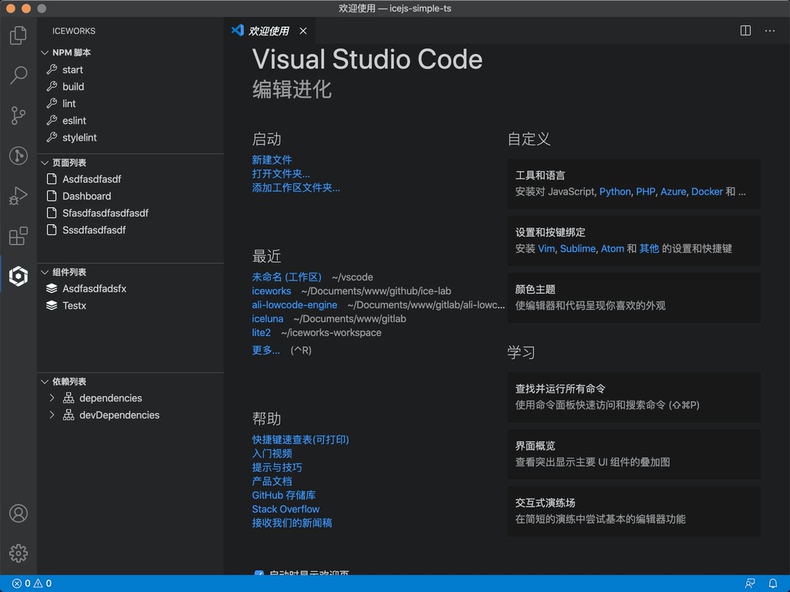790x592 pixels.
Task: Open the Stack Overflow link
Action: [x=286, y=509]
